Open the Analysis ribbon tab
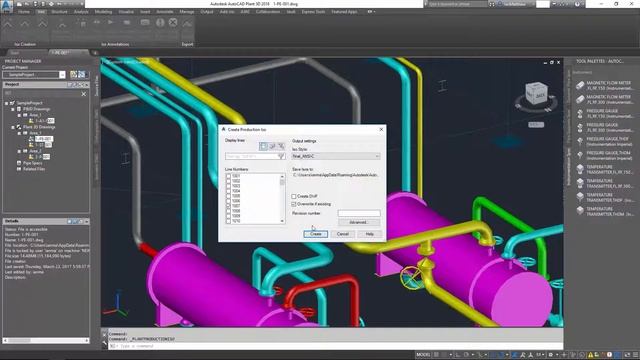Viewport: 640px width, 360px height. click(81, 12)
